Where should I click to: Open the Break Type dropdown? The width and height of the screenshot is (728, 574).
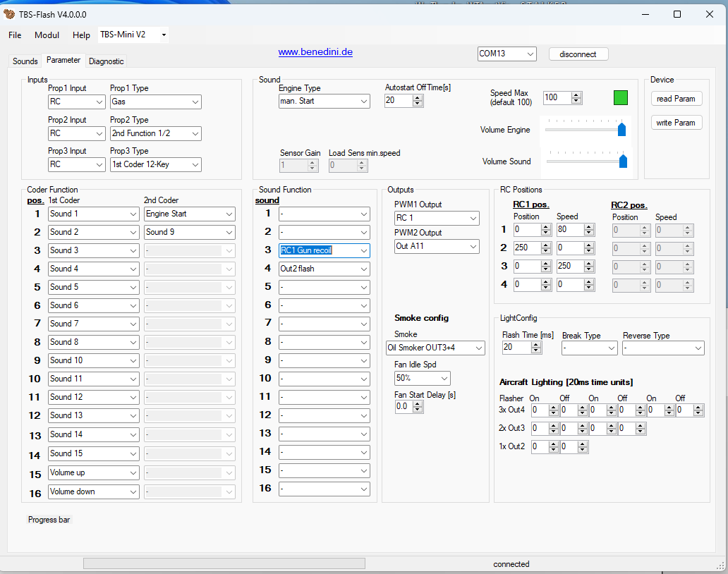coord(589,348)
